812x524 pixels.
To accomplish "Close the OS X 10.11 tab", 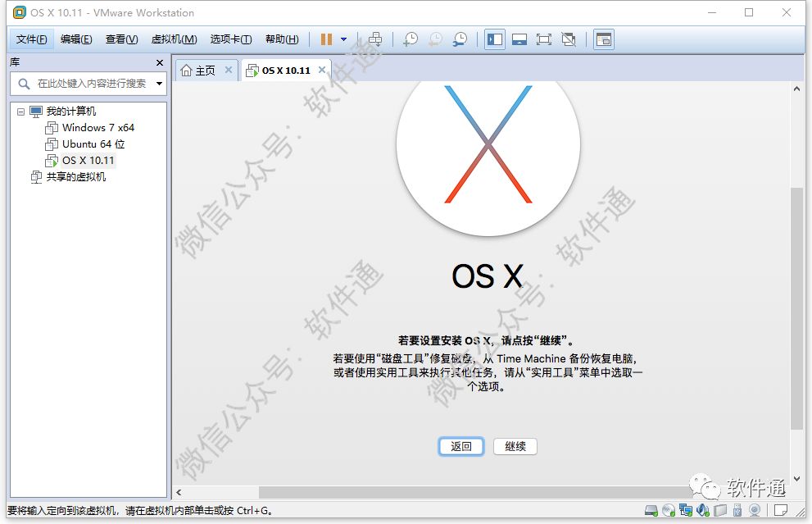I will pos(322,70).
